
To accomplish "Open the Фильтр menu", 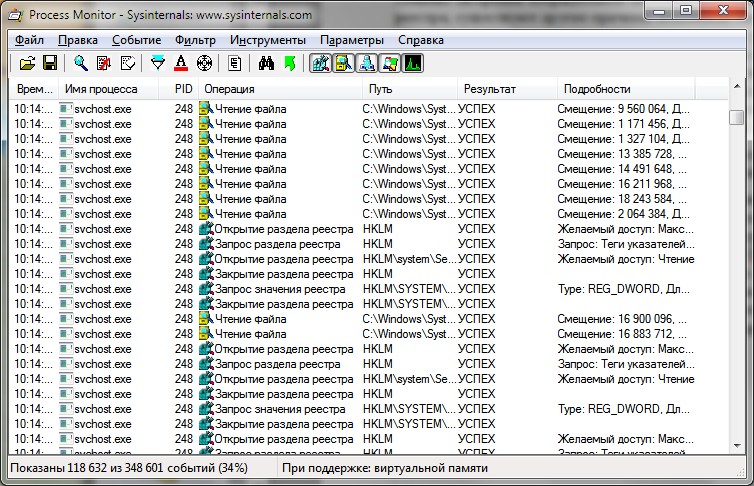I will [195, 40].
